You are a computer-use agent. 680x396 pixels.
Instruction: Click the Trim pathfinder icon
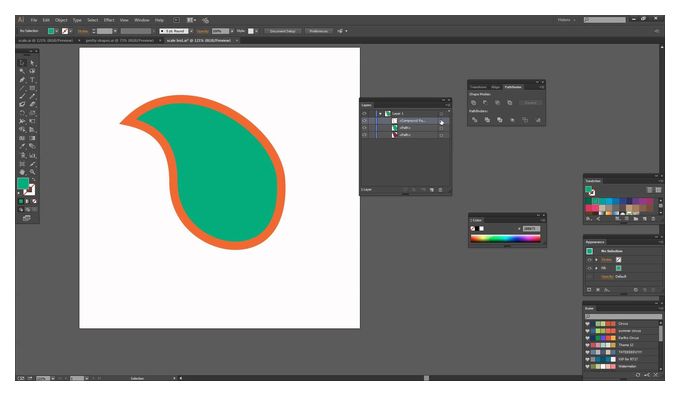(487, 120)
